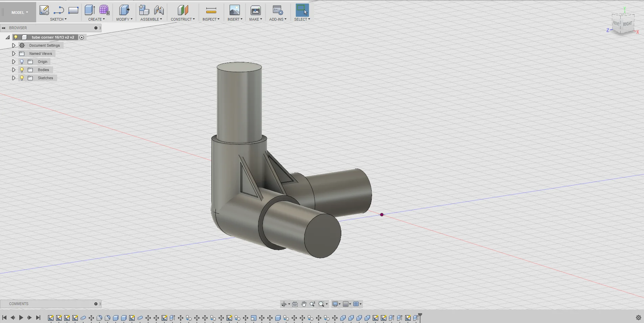Jump to the timeline beginning
644x323 pixels.
[4, 318]
